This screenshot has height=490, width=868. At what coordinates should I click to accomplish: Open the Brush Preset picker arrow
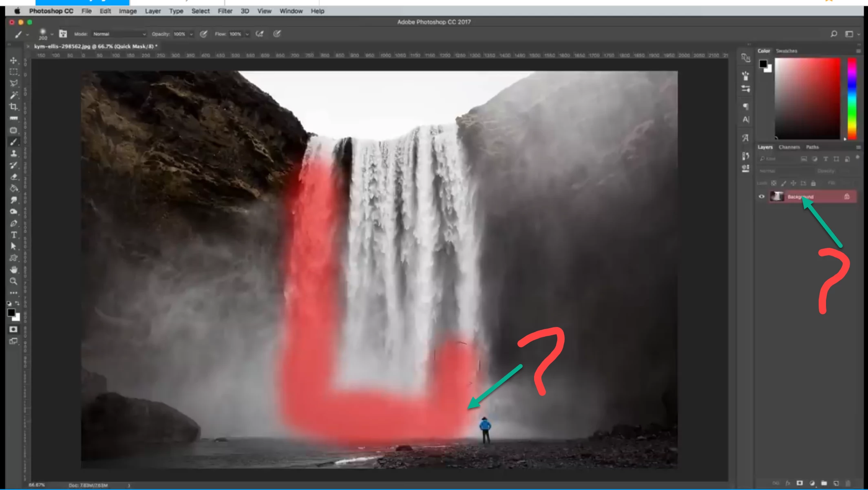[52, 34]
